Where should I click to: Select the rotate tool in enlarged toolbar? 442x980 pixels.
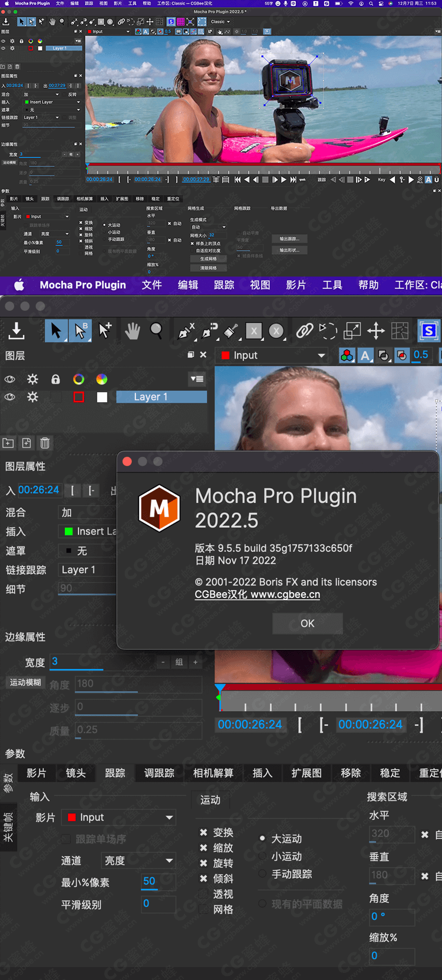click(328, 331)
